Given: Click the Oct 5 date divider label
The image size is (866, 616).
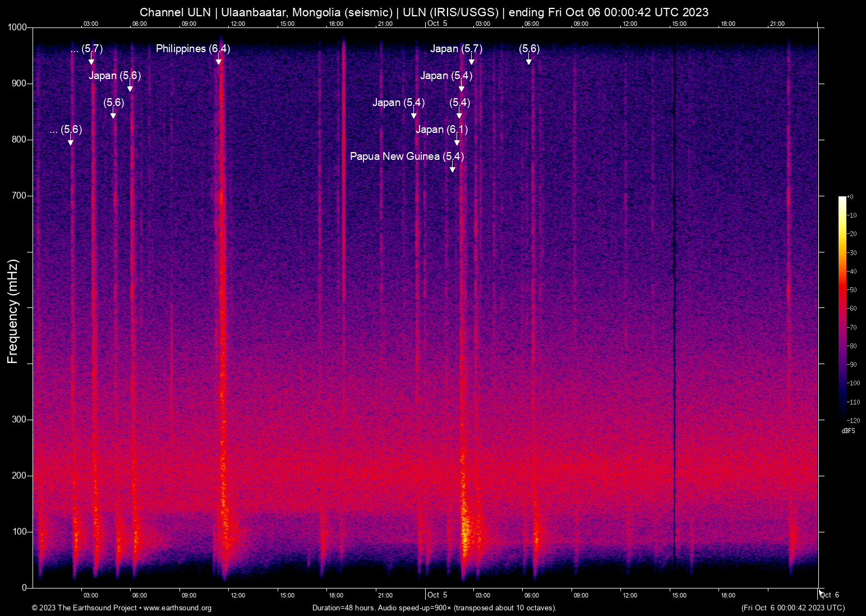Looking at the screenshot, I should pyautogui.click(x=437, y=595).
